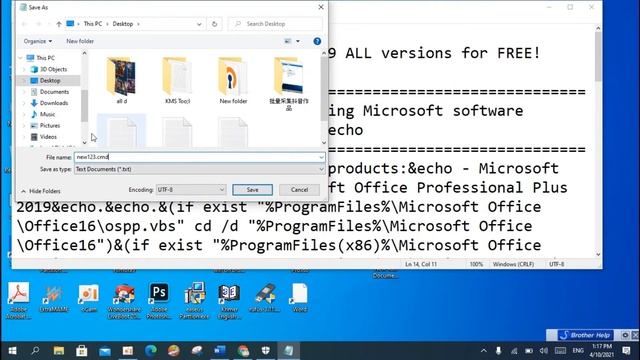Select Videos in the navigation tree

click(48, 137)
